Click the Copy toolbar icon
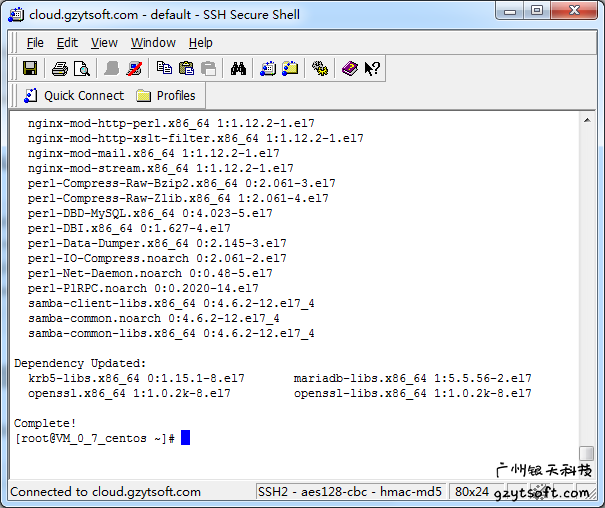This screenshot has height=508, width=605. (164, 68)
